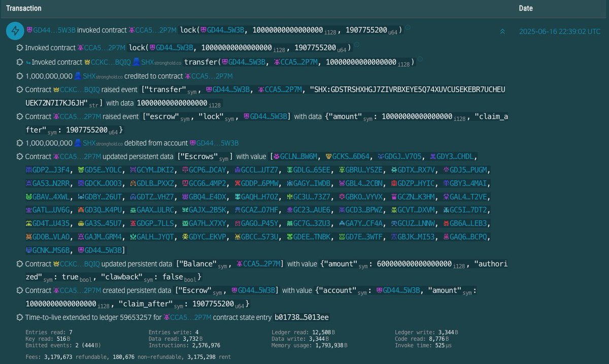Click the GDLB…PXXZ orange identicon
Image resolution: width=609 pixels, height=364 pixels.
click(x=133, y=183)
